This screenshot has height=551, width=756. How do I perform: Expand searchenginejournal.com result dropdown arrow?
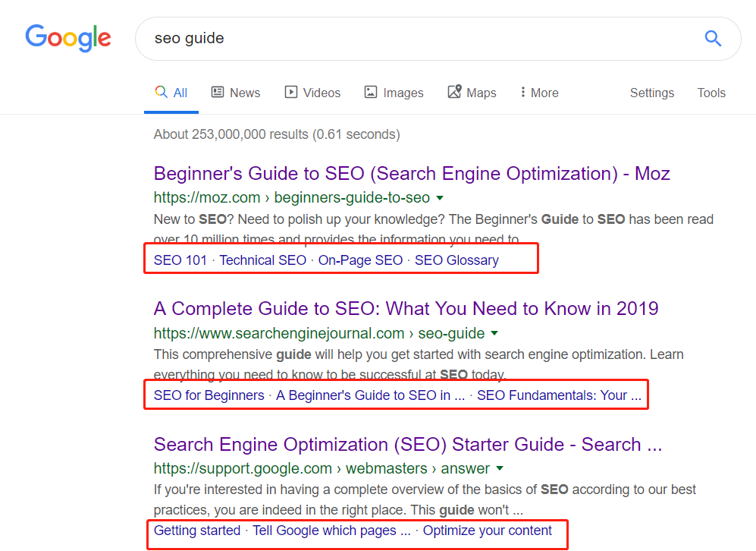pyautogui.click(x=494, y=333)
